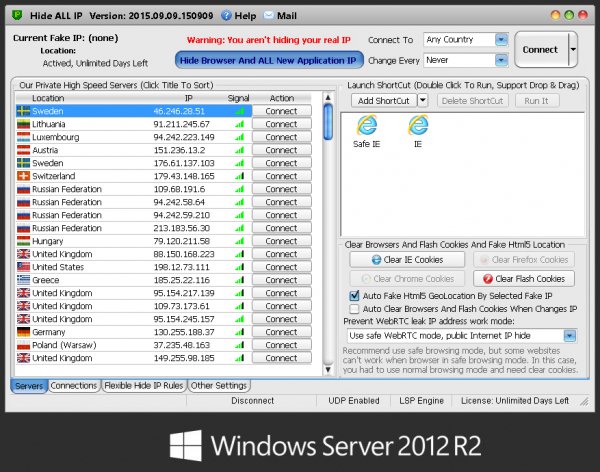Select IP address 149.255.98.185
The height and width of the screenshot is (472, 600).
[x=184, y=358]
